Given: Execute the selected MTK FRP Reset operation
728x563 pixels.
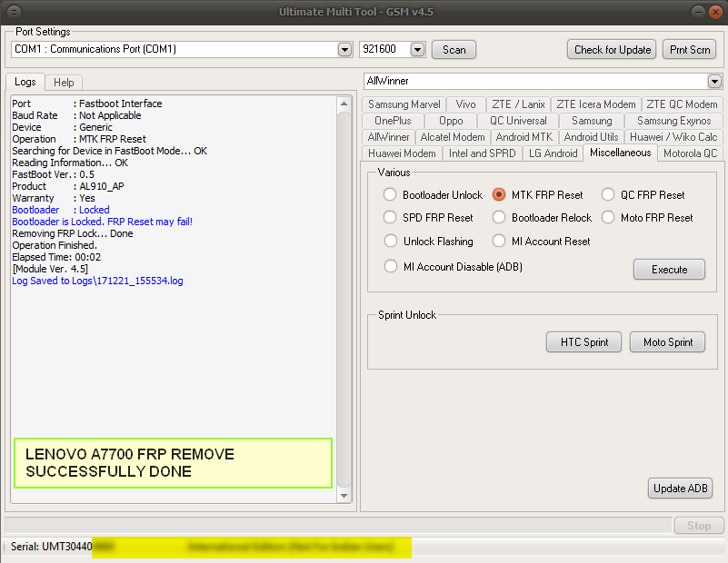Looking at the screenshot, I should (x=669, y=269).
